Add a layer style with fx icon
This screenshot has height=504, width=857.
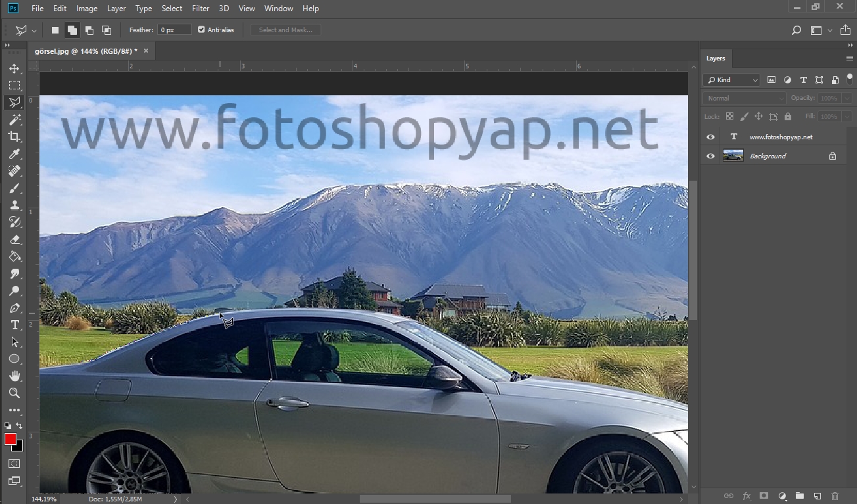[747, 496]
